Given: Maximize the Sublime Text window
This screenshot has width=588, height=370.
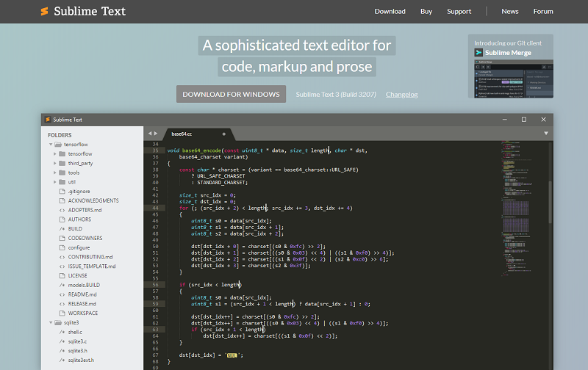Looking at the screenshot, I should pos(524,120).
